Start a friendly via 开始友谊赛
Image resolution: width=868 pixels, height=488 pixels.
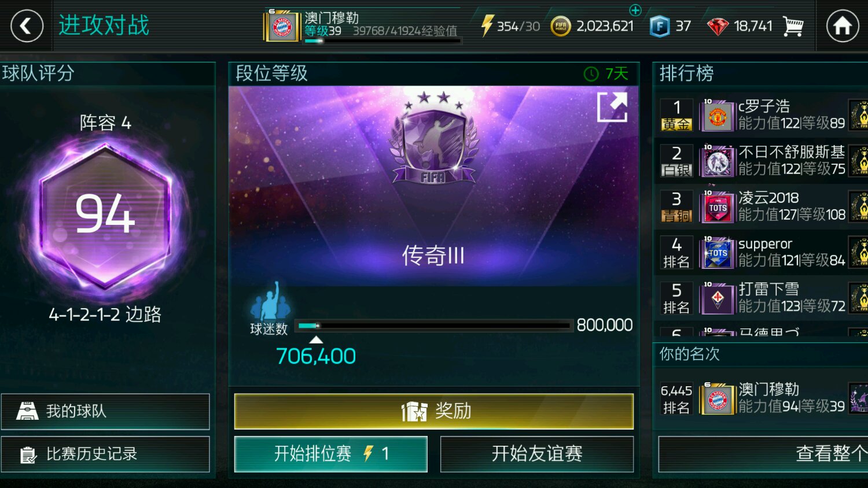(537, 454)
